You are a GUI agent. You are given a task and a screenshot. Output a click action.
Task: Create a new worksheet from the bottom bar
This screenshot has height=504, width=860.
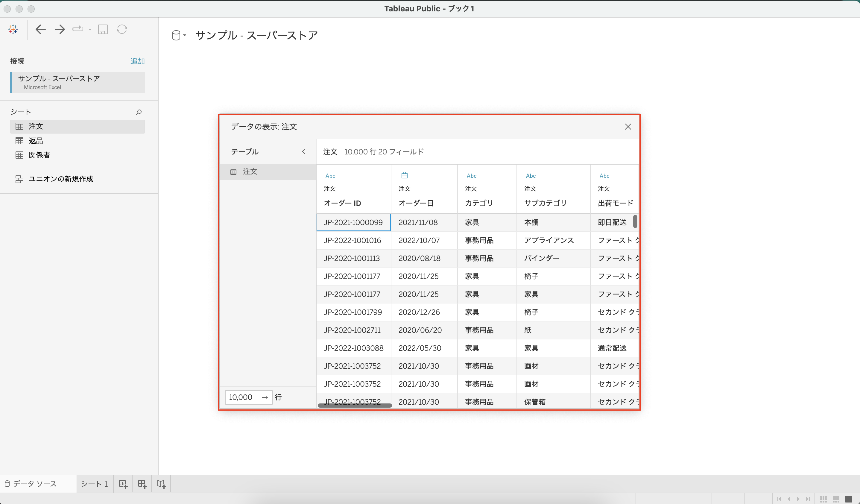point(123,484)
